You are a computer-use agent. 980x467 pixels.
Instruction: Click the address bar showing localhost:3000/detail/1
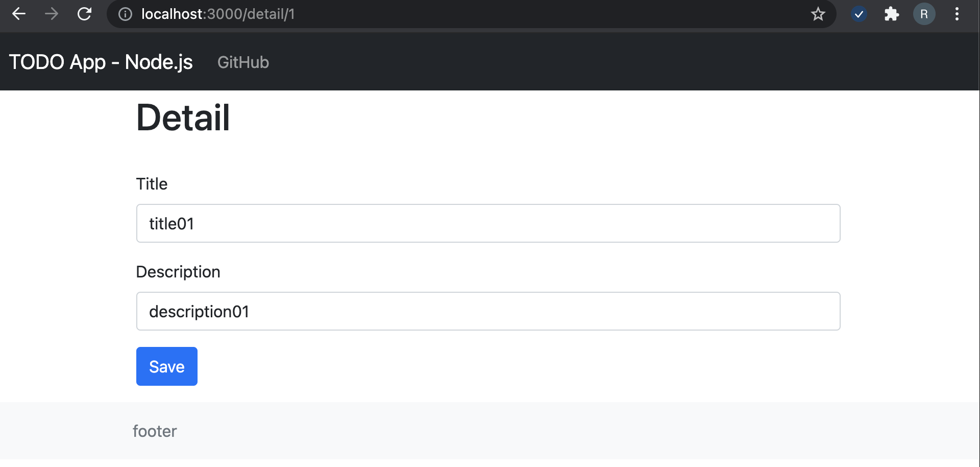click(x=357, y=14)
